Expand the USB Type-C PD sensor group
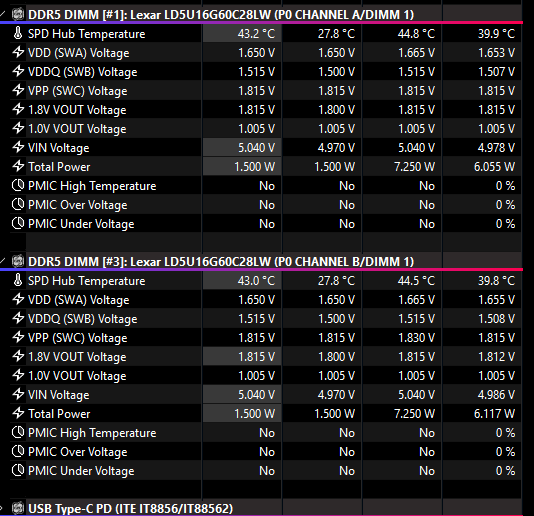 coord(2,508)
